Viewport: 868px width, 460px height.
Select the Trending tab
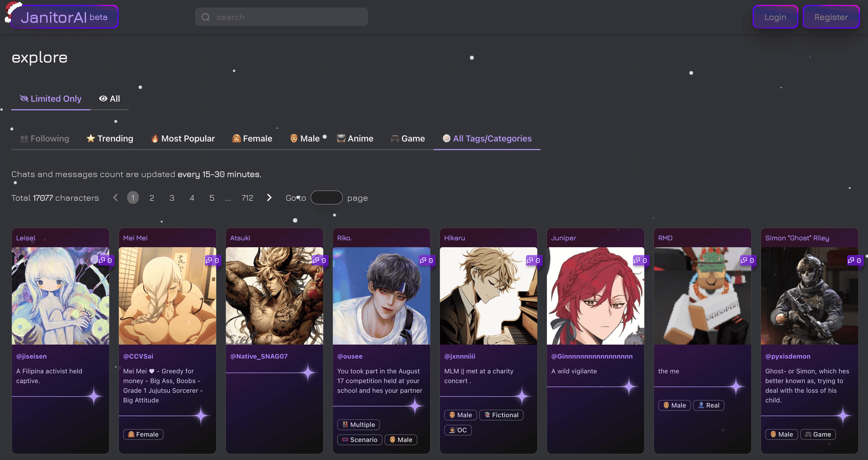pos(110,139)
